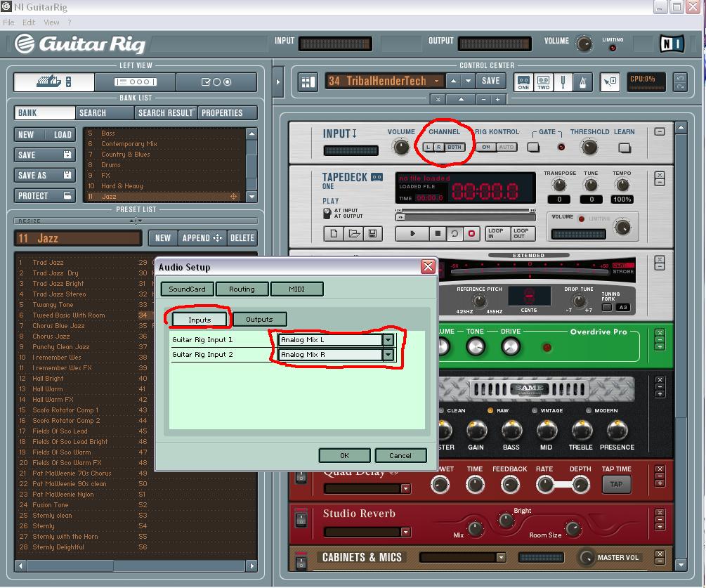Select next preset with down arrow
This screenshot has height=588, width=706.
[x=469, y=81]
